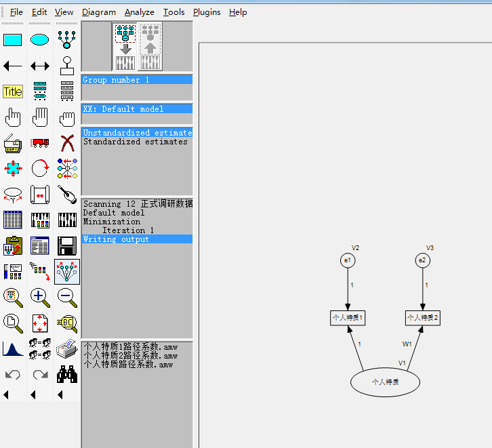Screen dimensions: 492x448
Task: Open the Edit menu
Action: point(39,12)
